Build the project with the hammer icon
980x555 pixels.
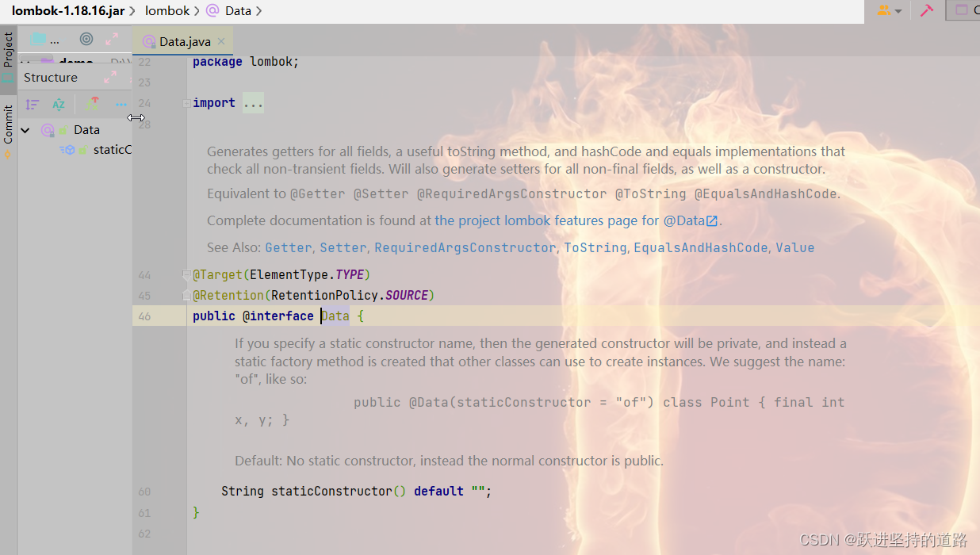pos(927,10)
